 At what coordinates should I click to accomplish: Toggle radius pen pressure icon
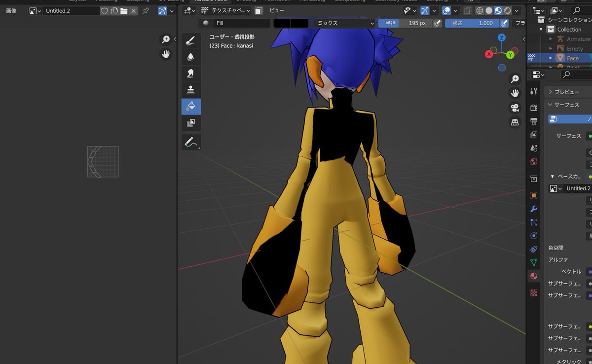pos(437,23)
